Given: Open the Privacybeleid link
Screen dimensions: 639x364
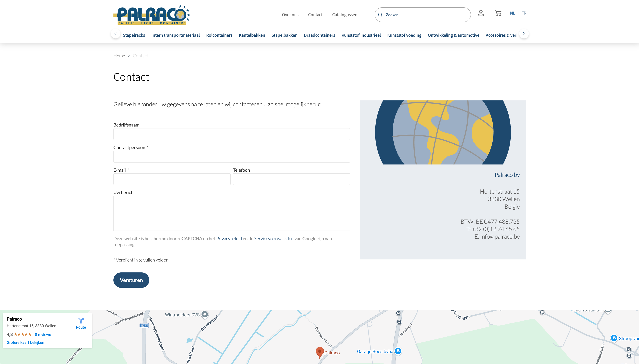Looking at the screenshot, I should pyautogui.click(x=229, y=239).
